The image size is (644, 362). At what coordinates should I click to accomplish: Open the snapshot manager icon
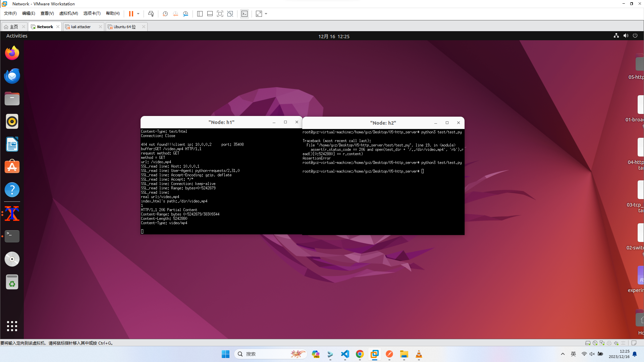(x=185, y=14)
